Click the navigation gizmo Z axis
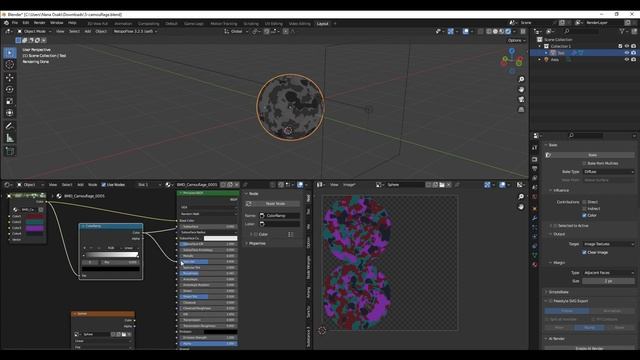640x360 pixels. point(512,51)
